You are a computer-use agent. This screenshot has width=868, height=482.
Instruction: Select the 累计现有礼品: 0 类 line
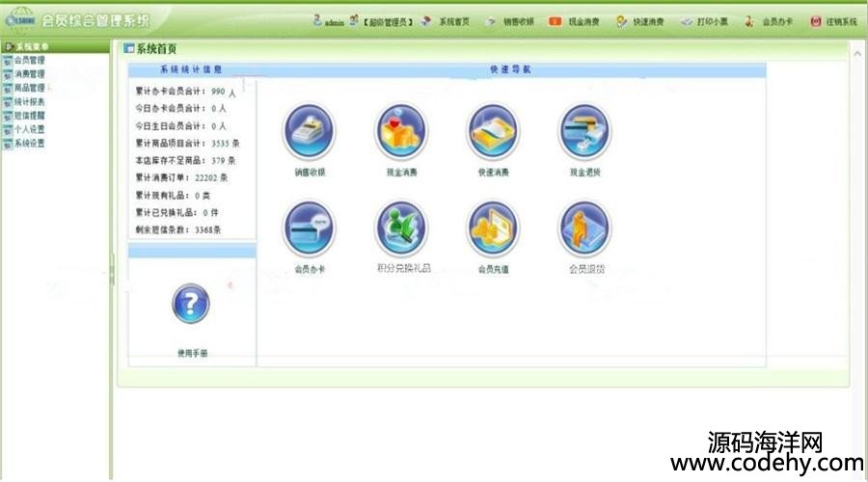[x=173, y=196]
